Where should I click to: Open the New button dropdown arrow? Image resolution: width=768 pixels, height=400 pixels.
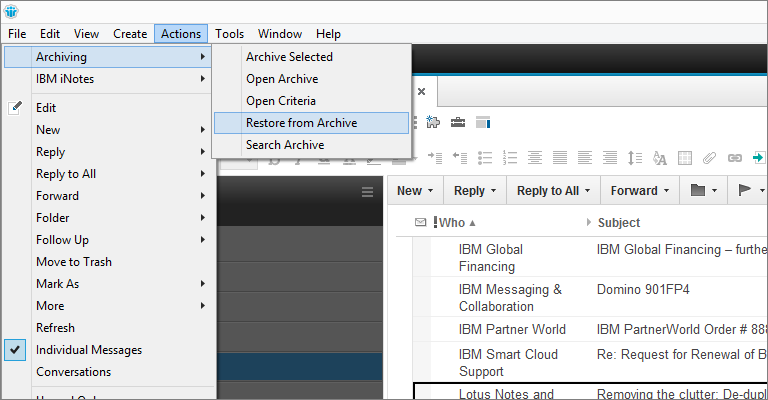coord(431,190)
